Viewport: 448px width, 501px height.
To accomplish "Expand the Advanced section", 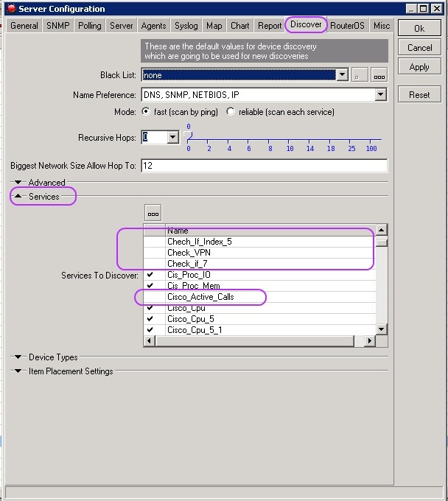I will [18, 183].
